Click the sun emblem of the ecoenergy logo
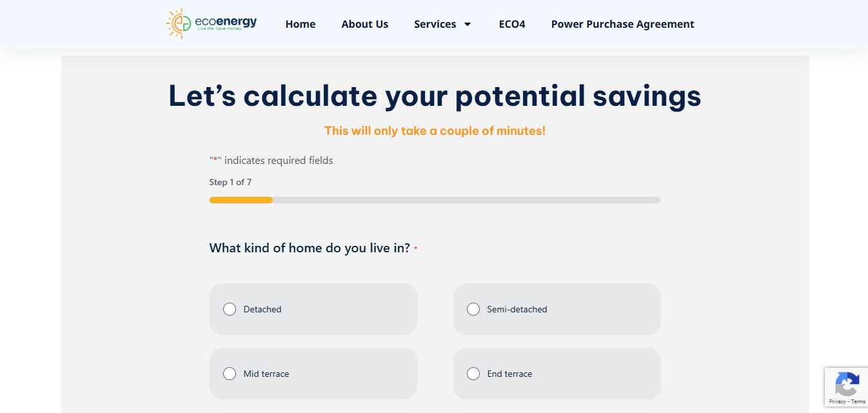 pyautogui.click(x=179, y=24)
